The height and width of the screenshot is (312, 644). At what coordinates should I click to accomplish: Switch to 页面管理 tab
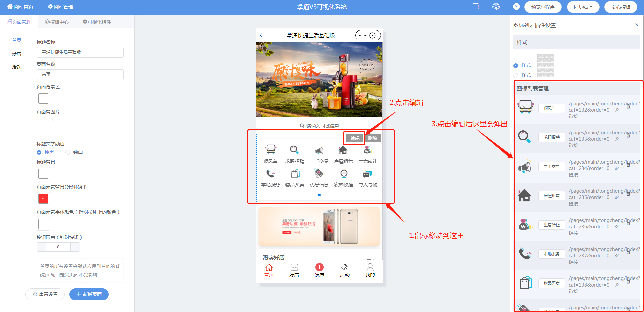pos(19,22)
